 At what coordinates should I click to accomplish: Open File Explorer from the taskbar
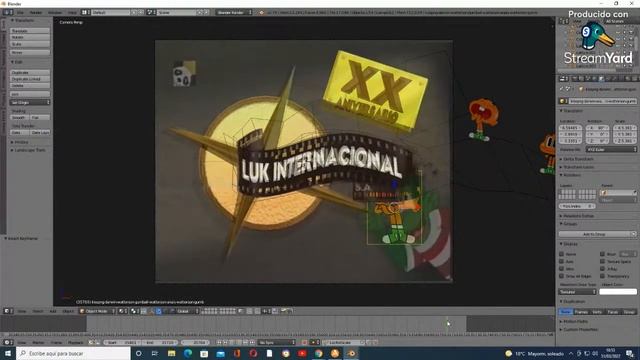[171, 353]
